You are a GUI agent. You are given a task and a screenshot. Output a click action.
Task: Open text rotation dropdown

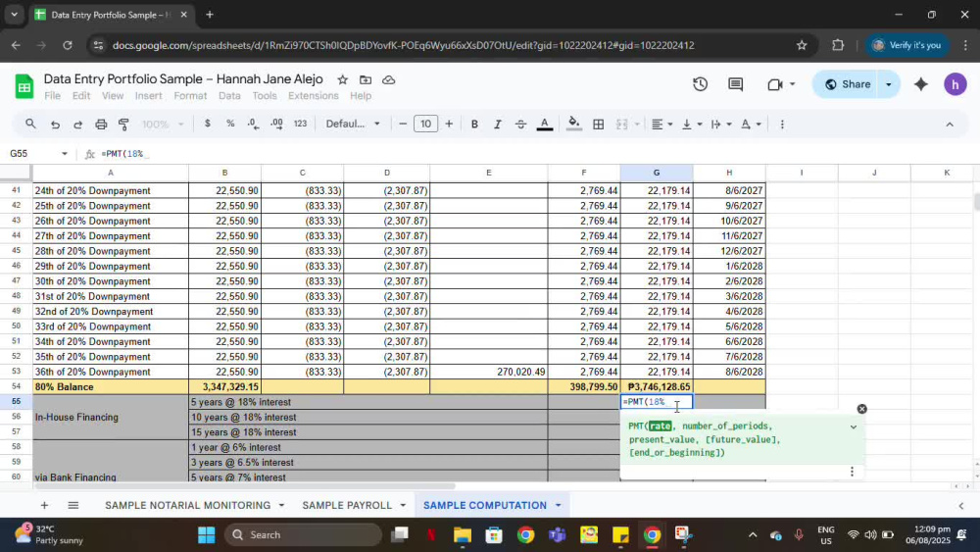[x=751, y=124]
